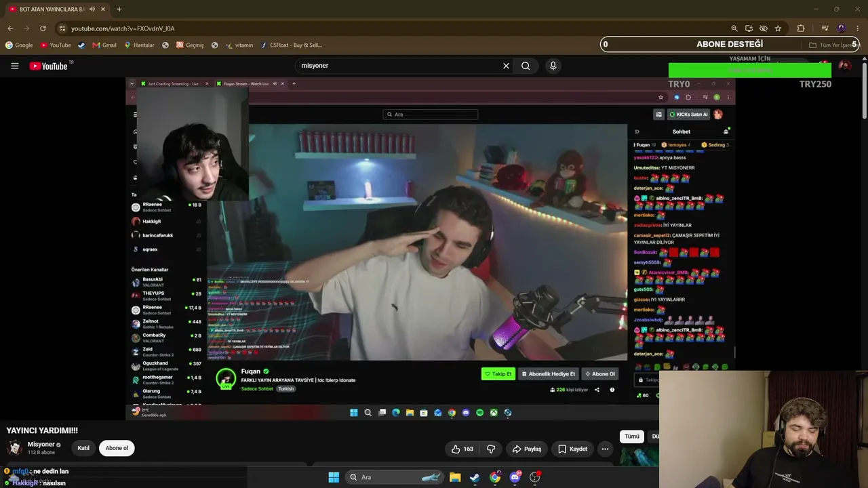Open the Chrome profile avatar

(842, 28)
